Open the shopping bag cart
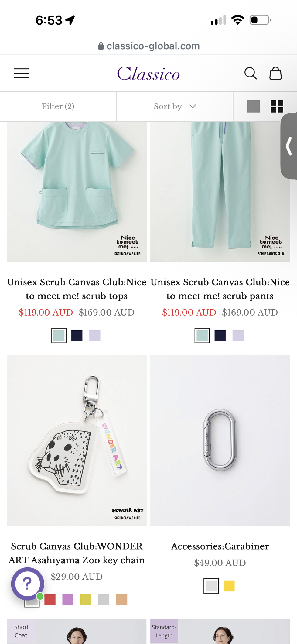Image resolution: width=297 pixels, height=644 pixels. click(x=275, y=73)
